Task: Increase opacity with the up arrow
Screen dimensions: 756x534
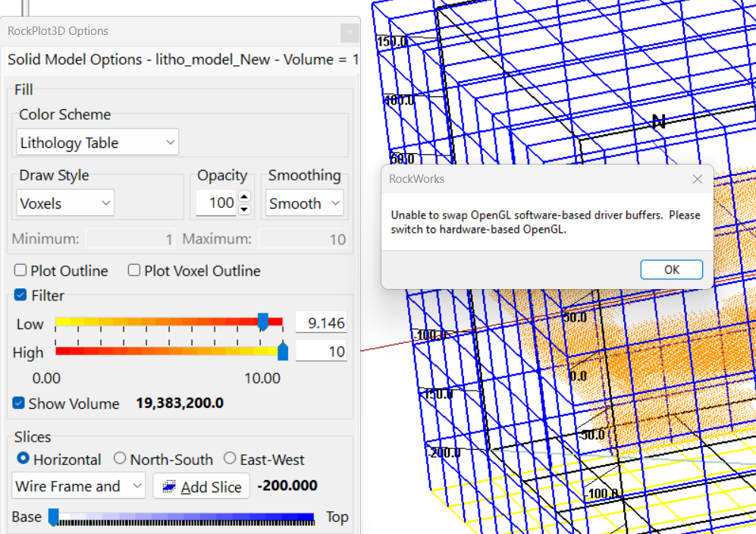Action: point(244,197)
